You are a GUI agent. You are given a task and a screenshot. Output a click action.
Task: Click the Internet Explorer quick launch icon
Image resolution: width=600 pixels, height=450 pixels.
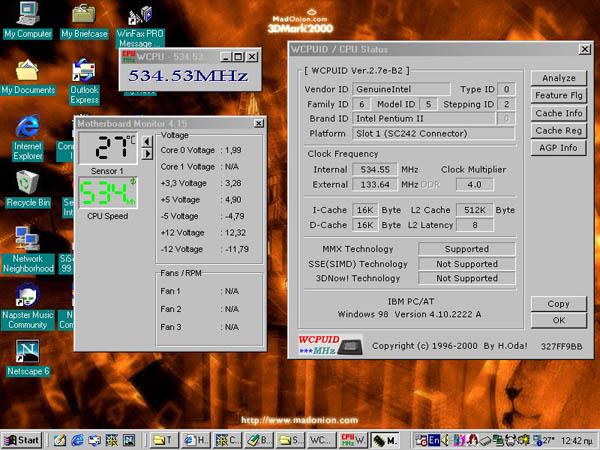pos(78,440)
